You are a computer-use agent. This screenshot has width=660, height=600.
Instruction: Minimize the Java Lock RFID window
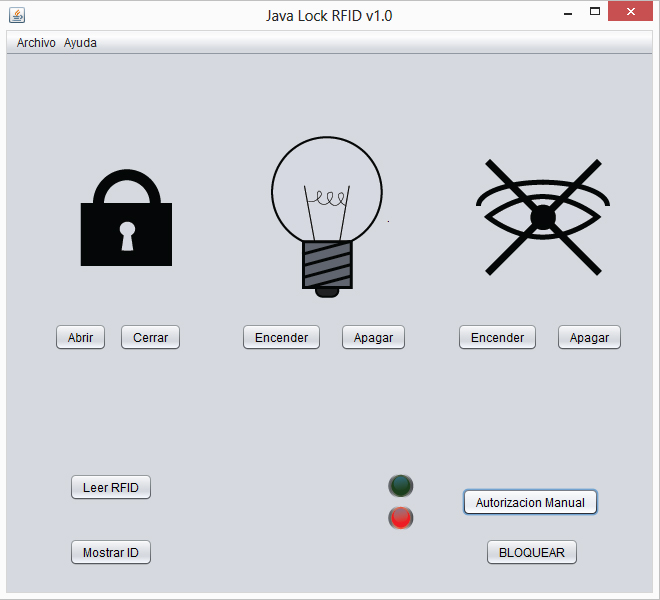(x=568, y=13)
